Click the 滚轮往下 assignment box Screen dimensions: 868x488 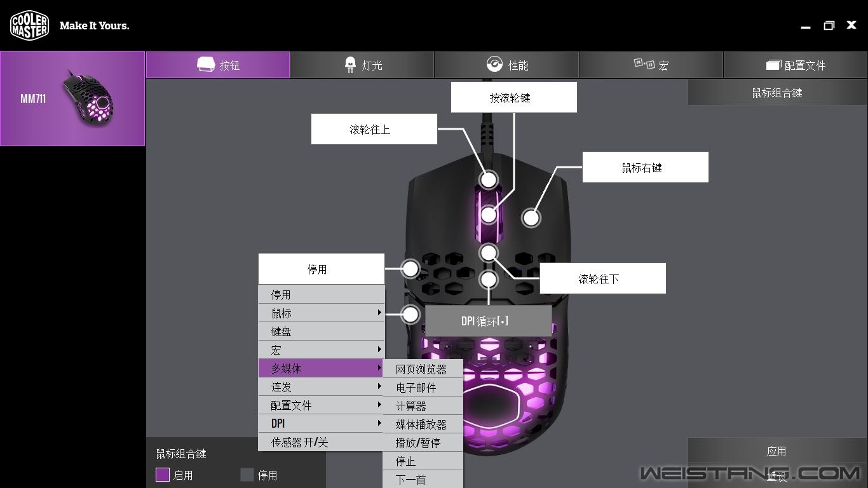tap(603, 278)
